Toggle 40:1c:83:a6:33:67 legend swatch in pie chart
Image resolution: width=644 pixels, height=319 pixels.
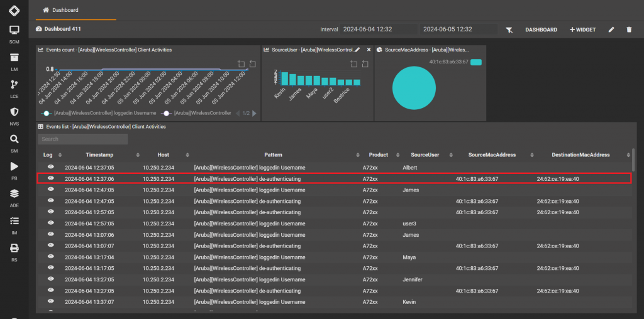tap(476, 62)
